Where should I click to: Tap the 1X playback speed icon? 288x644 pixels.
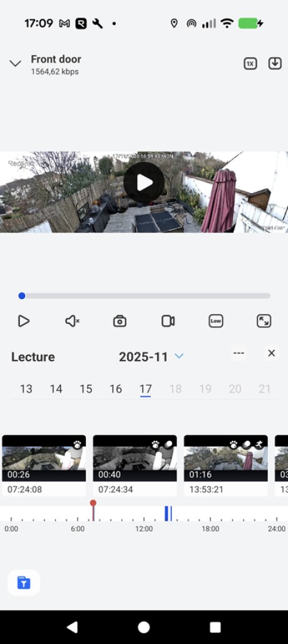click(x=250, y=64)
